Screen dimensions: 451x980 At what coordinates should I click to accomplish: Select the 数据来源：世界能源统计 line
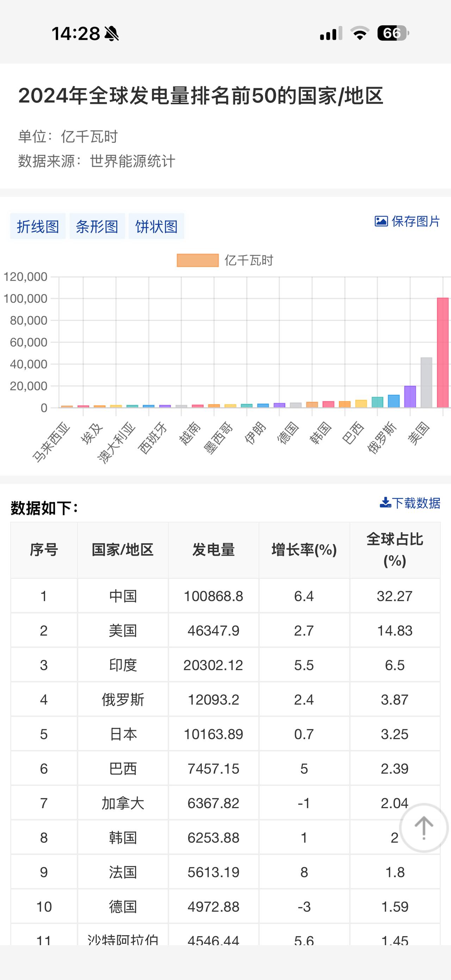point(97,161)
